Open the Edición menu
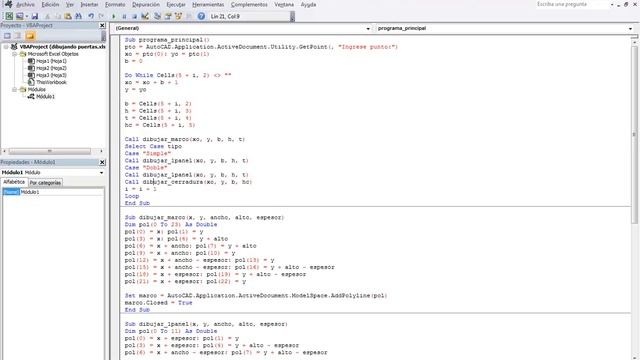 click(x=50, y=4)
